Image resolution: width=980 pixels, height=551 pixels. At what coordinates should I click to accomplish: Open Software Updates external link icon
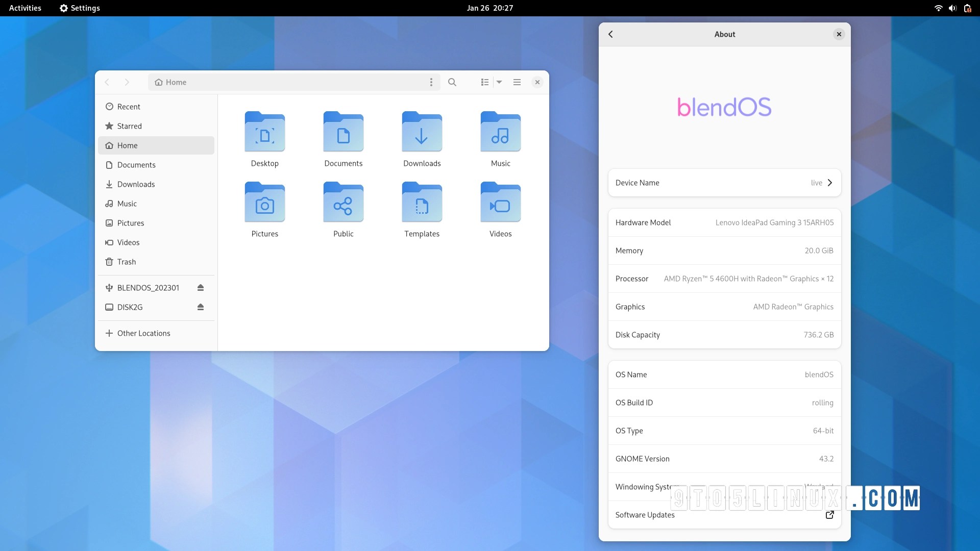(x=829, y=515)
